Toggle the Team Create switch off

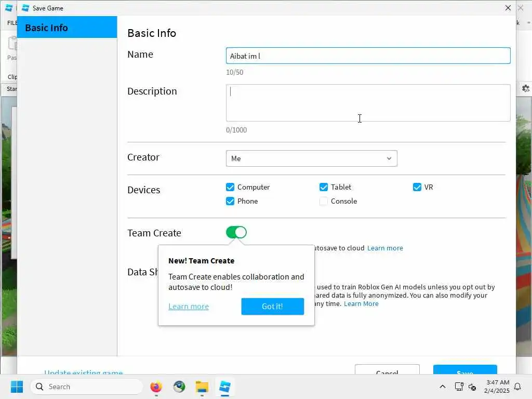tap(236, 232)
